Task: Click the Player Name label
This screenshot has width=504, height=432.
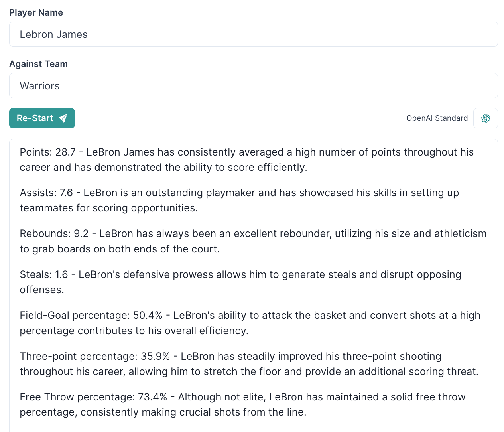Action: click(x=36, y=12)
